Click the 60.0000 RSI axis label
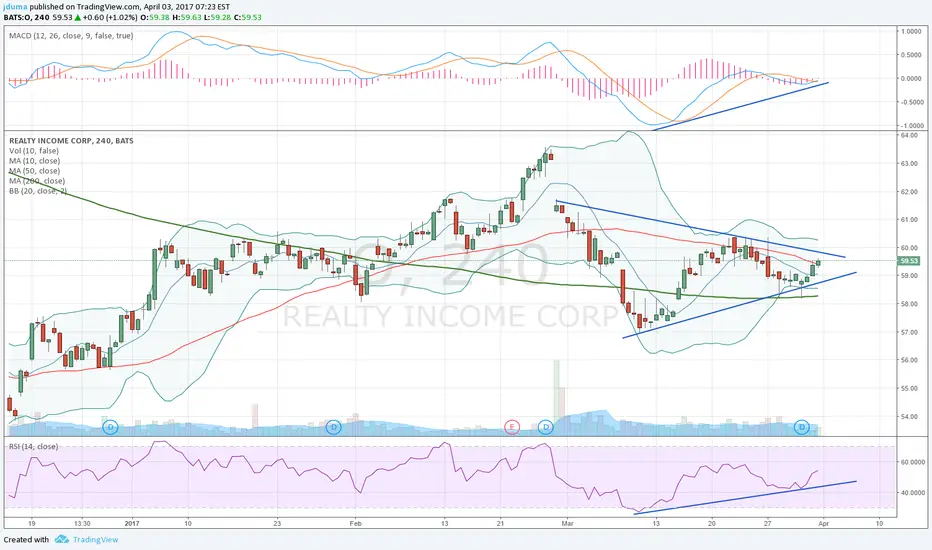Viewport: 932px width, 550px height. [911, 462]
